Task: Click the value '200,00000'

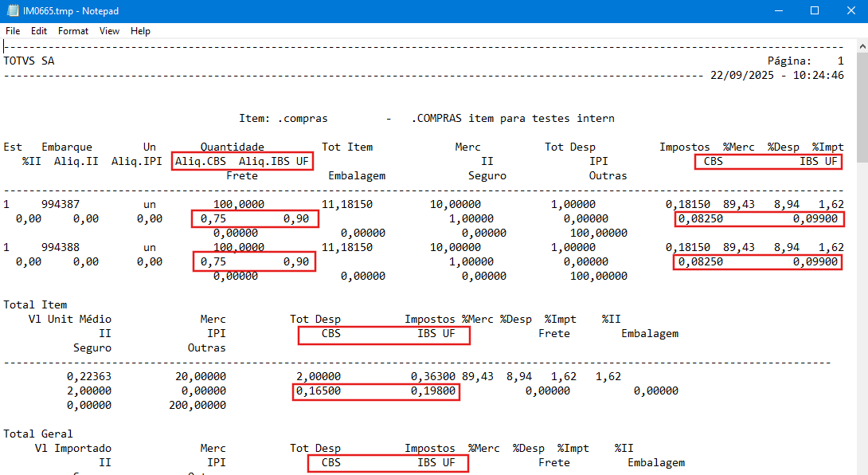Action: [x=197, y=406]
